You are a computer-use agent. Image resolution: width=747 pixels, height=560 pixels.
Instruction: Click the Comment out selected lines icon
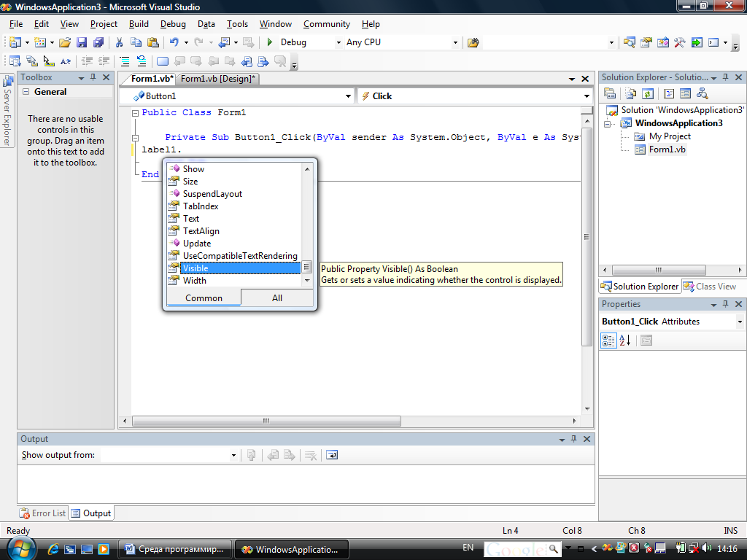(124, 61)
